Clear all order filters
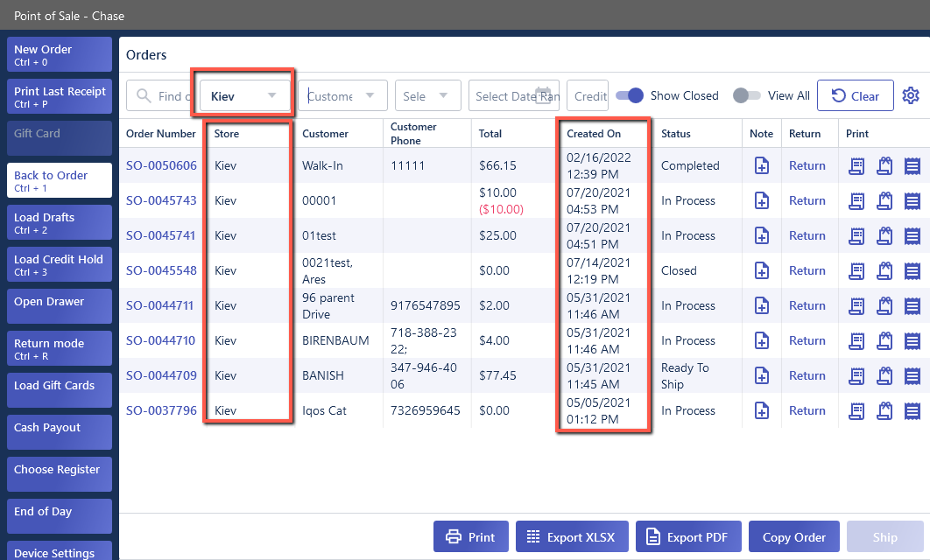The height and width of the screenshot is (560, 930). (856, 95)
